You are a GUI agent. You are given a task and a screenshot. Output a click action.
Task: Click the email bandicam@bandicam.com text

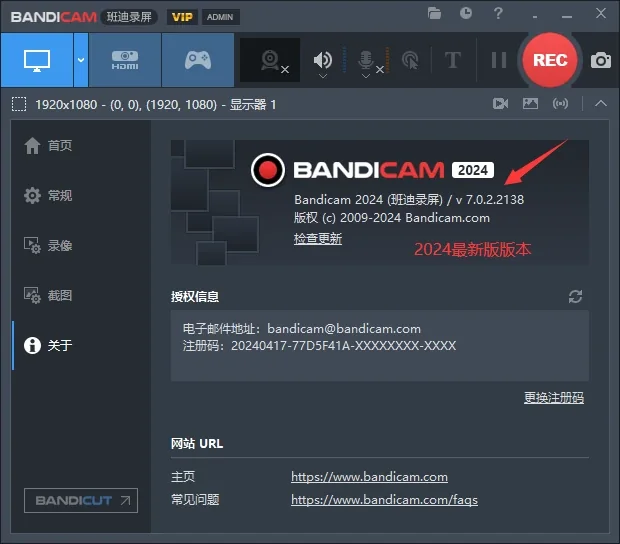[344, 329]
